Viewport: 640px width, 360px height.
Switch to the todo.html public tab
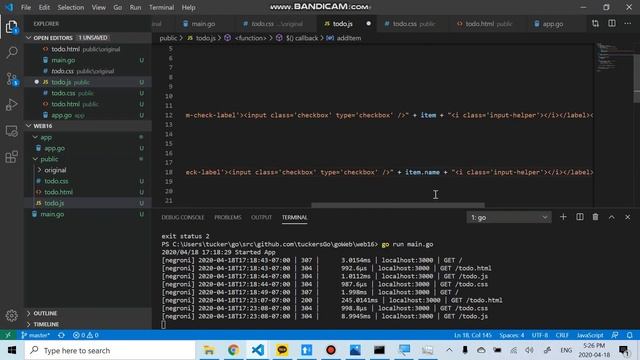pos(485,24)
